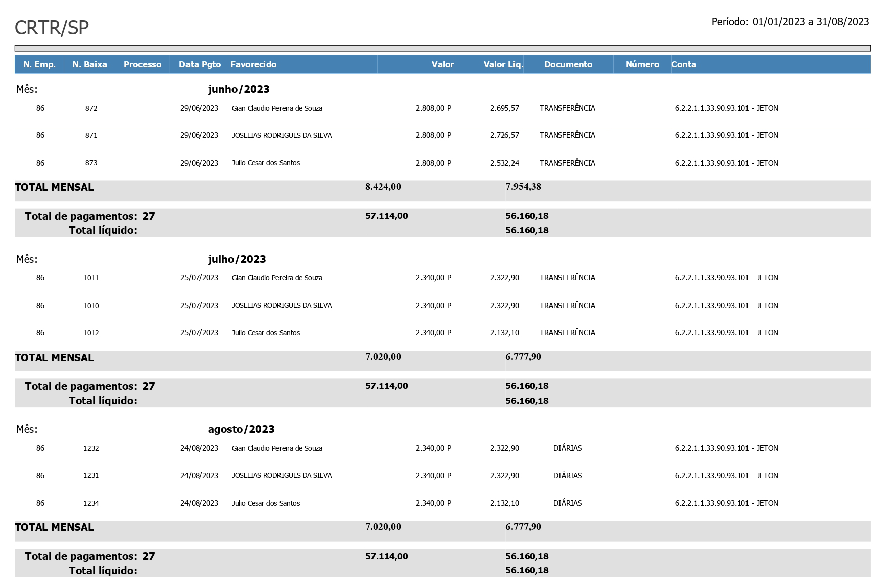This screenshot has height=588, width=887.
Task: Click the 7.020,00 monthly total under julho/2023
Action: click(383, 357)
